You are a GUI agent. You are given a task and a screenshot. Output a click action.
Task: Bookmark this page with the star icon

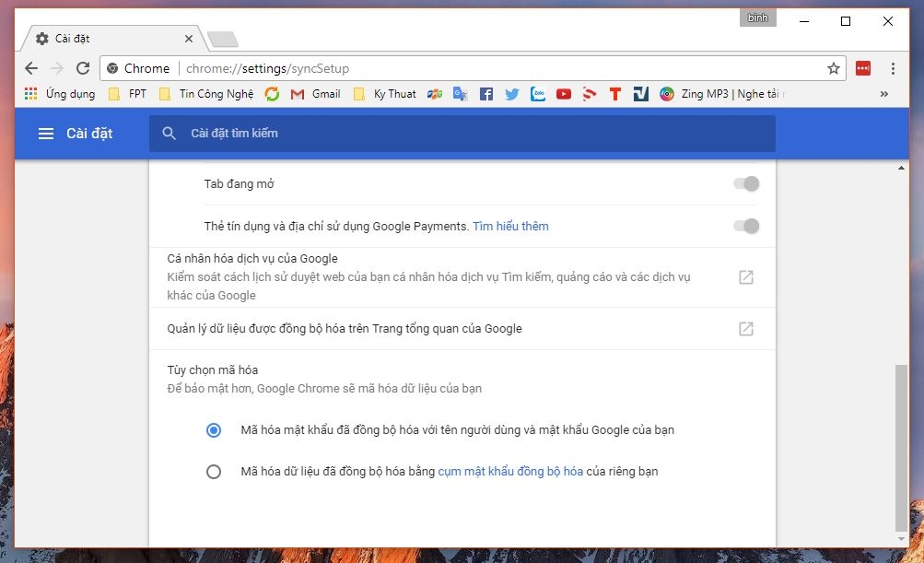coord(833,68)
